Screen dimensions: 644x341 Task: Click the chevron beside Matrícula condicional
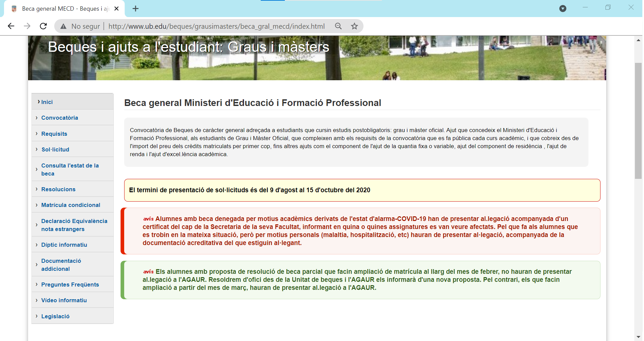pyautogui.click(x=36, y=205)
